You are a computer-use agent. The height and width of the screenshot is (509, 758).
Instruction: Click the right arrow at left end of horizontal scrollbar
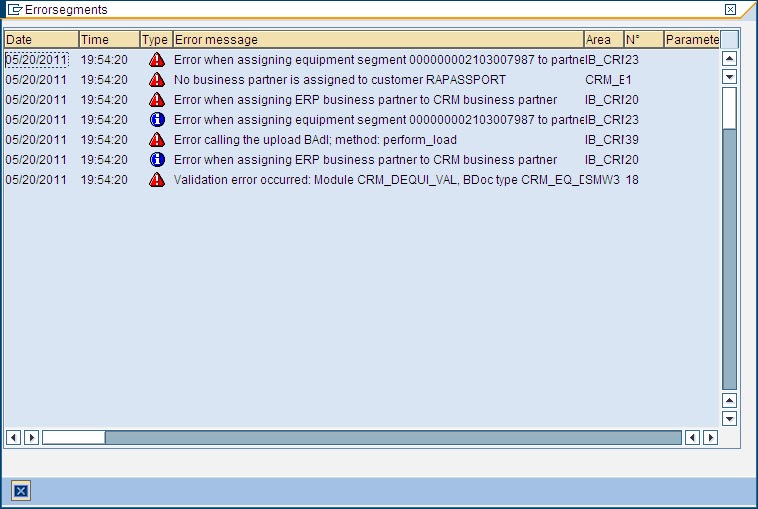31,437
